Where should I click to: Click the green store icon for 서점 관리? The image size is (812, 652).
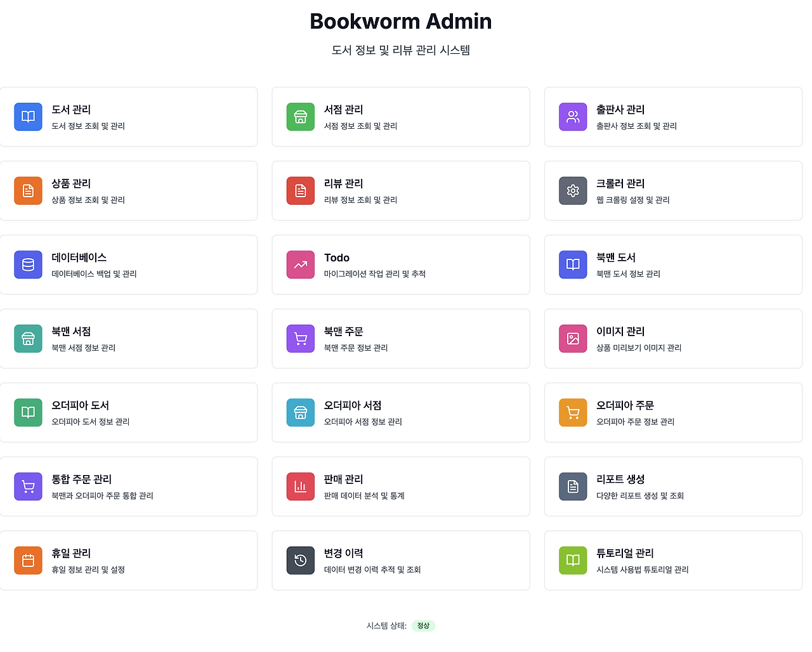300,117
